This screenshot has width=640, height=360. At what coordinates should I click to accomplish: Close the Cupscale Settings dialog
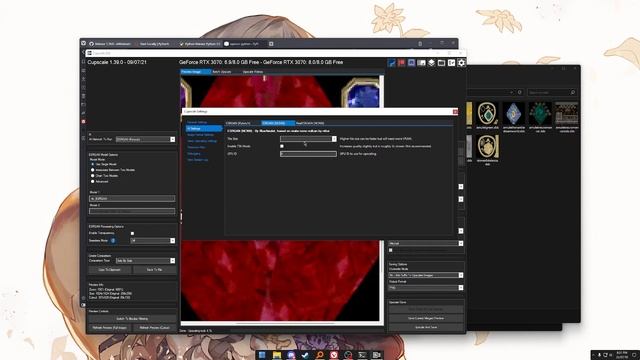455,111
